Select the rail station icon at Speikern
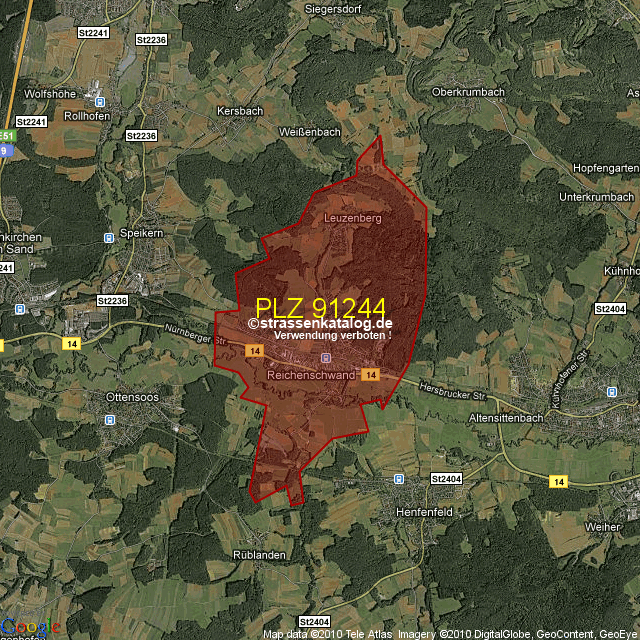 click(108, 238)
